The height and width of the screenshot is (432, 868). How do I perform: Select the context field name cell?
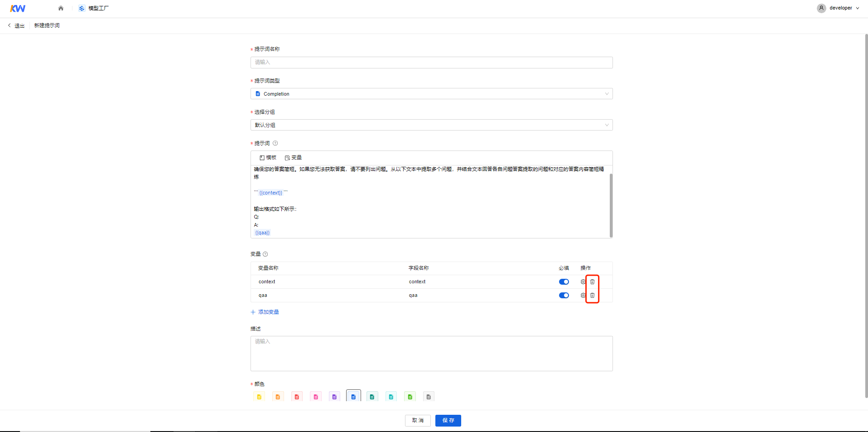click(417, 282)
